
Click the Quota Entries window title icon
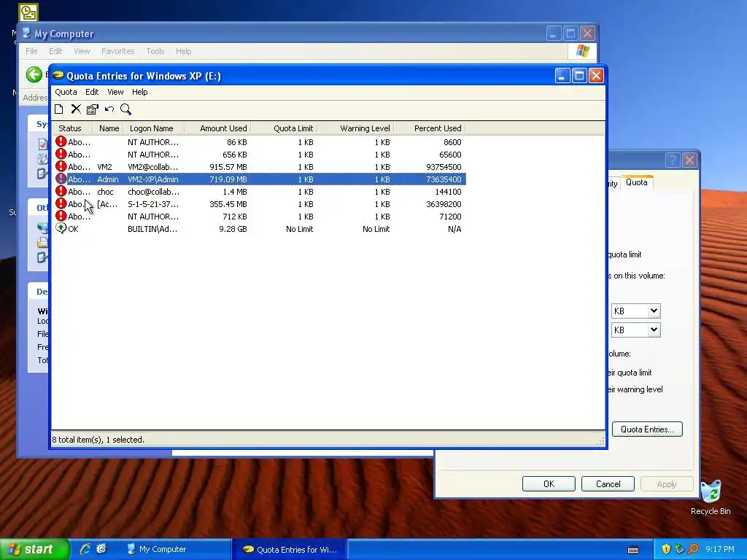pyautogui.click(x=58, y=75)
